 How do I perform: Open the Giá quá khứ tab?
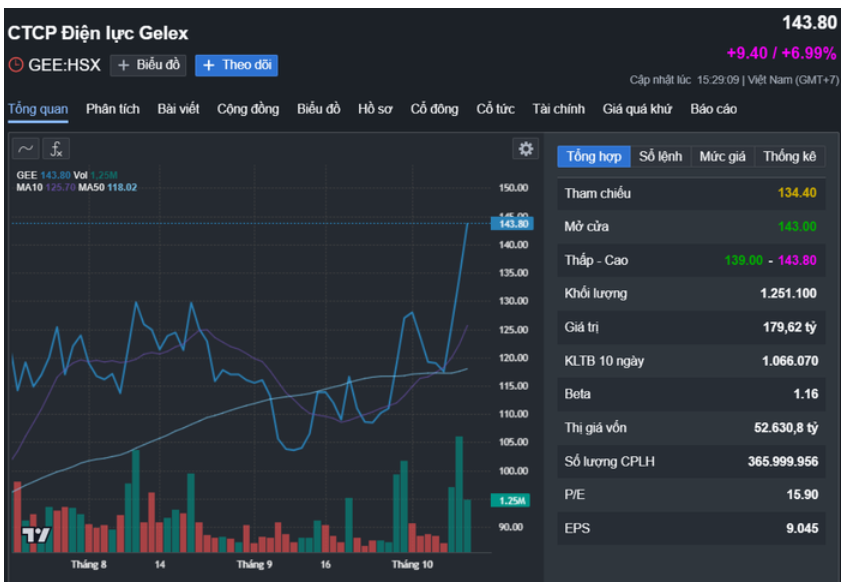637,109
